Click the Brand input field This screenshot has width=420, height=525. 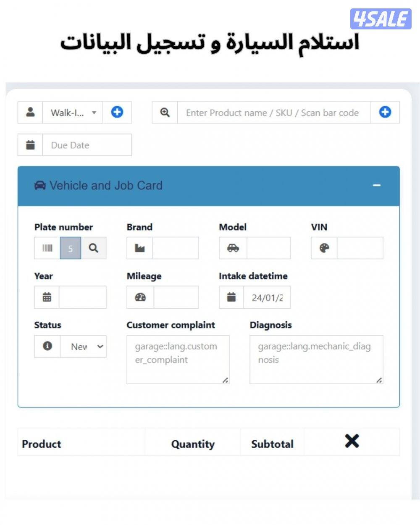click(x=176, y=248)
